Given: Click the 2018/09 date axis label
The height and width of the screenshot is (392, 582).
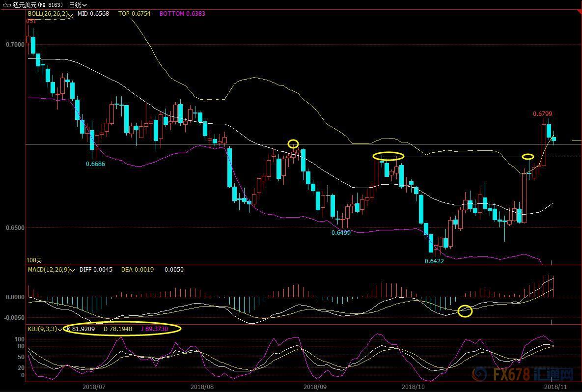Looking at the screenshot, I should pyautogui.click(x=315, y=387).
